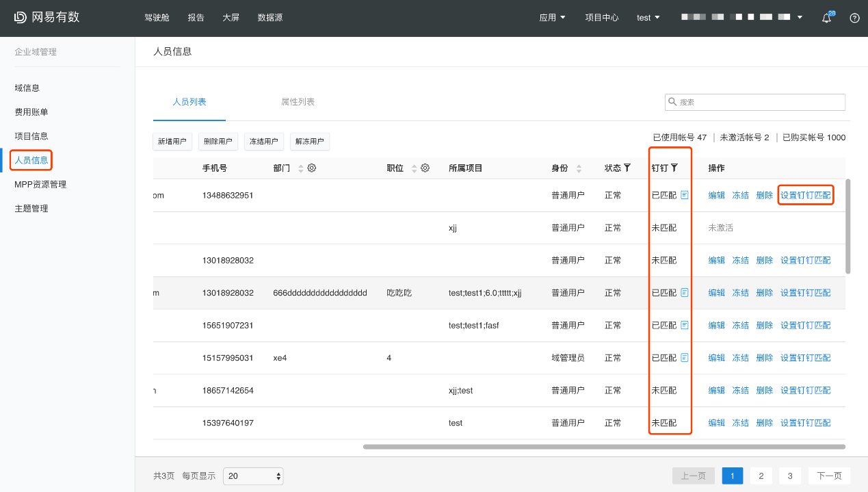Click the 未激活 status text
This screenshot has height=492, width=868.
coord(720,228)
